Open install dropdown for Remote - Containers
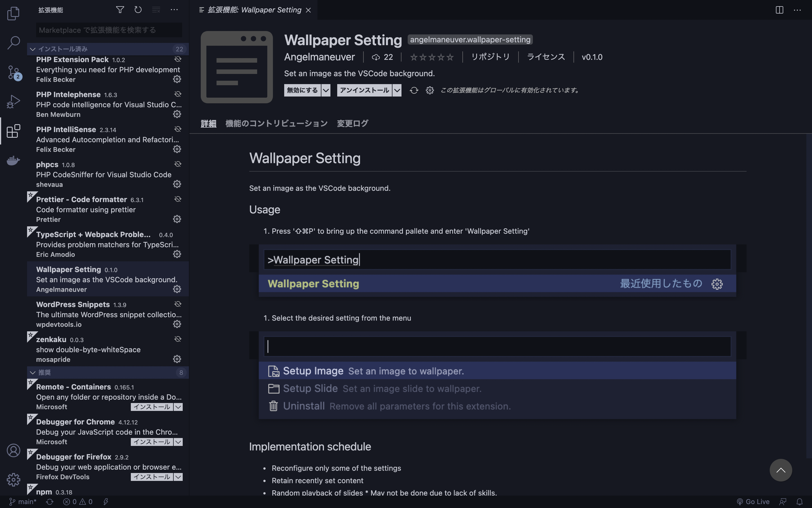The height and width of the screenshot is (508, 812). 178,407
